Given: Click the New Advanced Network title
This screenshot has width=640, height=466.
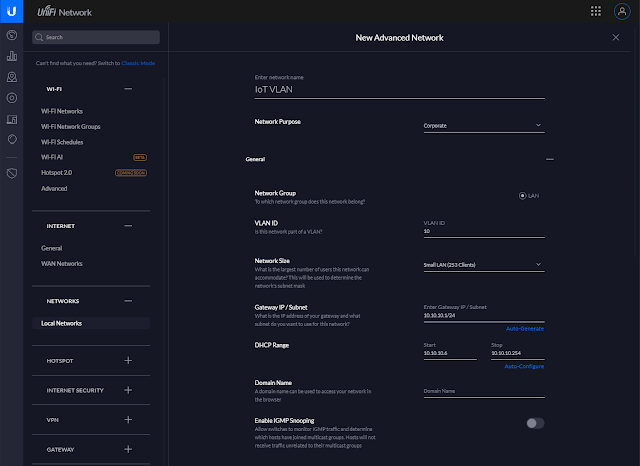Looking at the screenshot, I should point(399,38).
